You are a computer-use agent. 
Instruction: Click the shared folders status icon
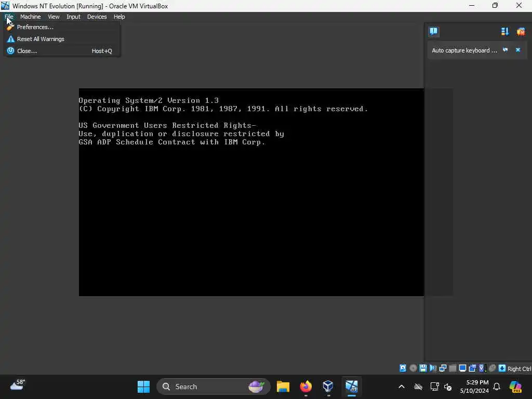[472, 368]
